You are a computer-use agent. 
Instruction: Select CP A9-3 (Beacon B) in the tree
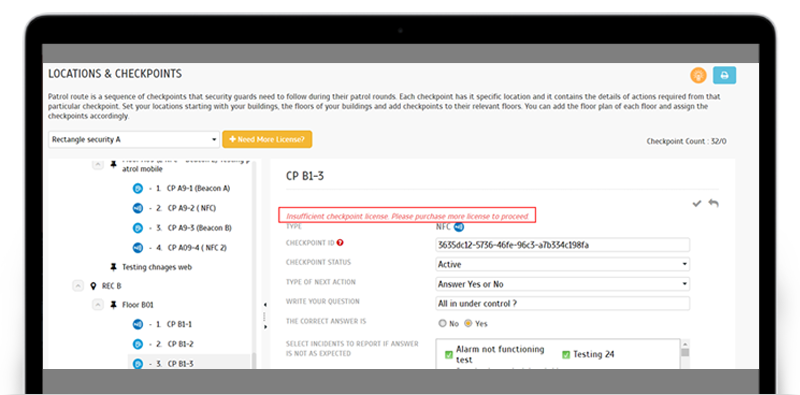[x=199, y=228]
